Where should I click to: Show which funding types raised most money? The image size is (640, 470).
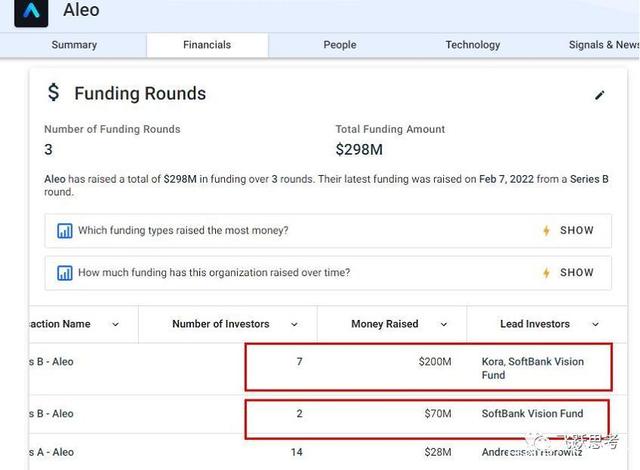click(576, 231)
